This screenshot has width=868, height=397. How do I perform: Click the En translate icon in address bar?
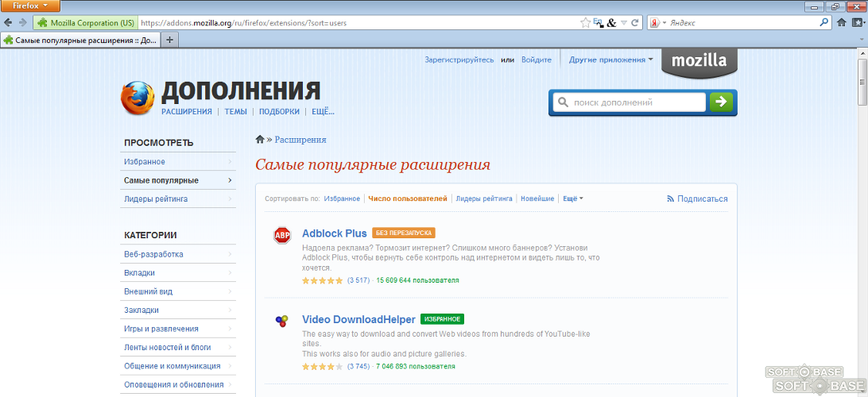pos(598,23)
